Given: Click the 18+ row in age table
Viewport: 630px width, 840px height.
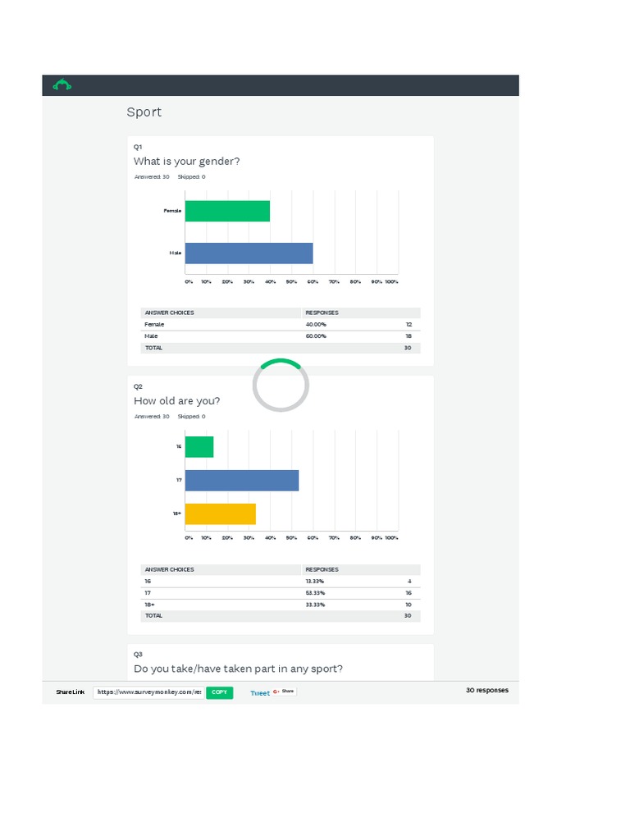Looking at the screenshot, I should [x=280, y=604].
